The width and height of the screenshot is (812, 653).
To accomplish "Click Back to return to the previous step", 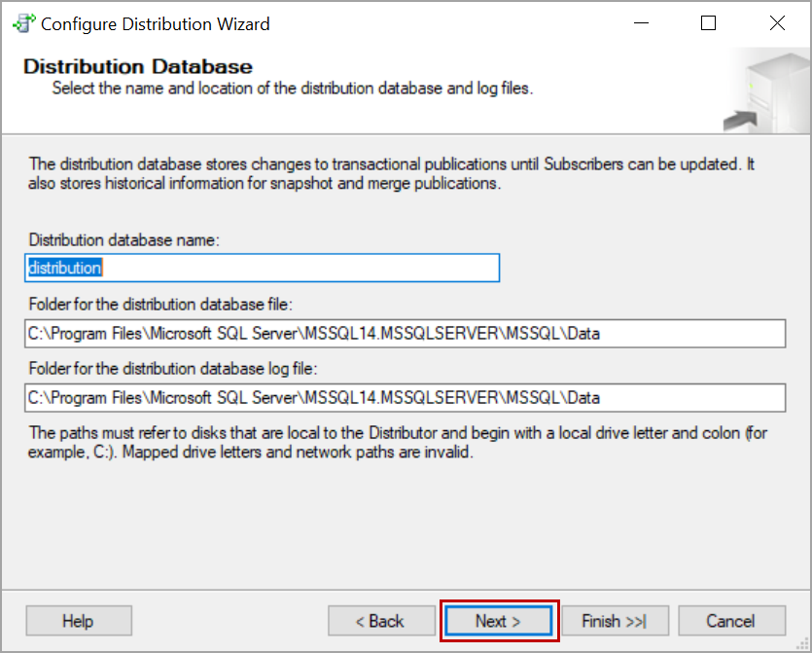I will click(x=381, y=621).
